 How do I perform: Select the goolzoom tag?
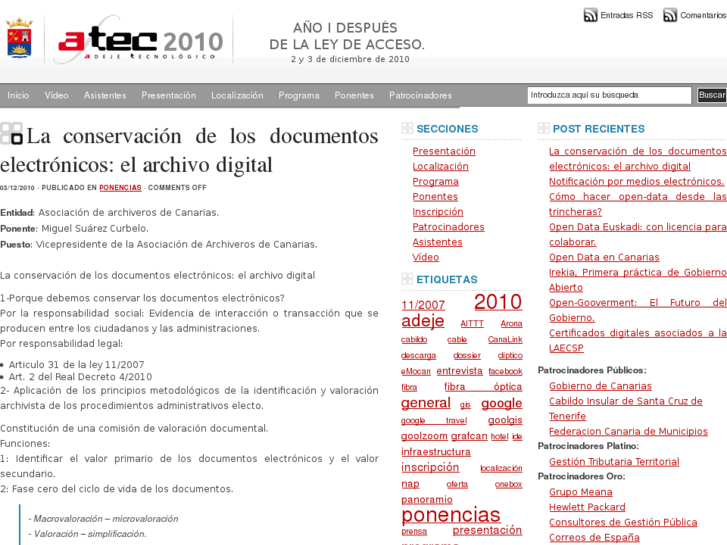point(424,436)
